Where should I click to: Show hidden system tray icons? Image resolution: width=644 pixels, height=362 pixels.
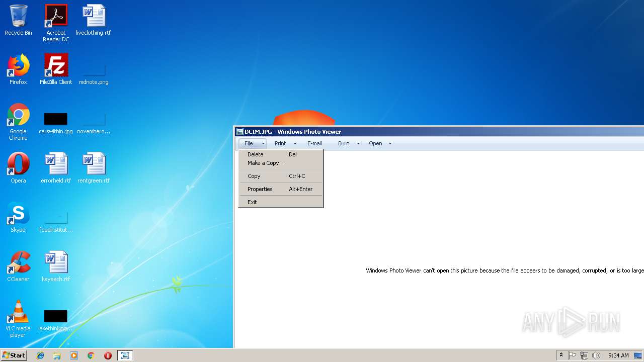tap(561, 355)
